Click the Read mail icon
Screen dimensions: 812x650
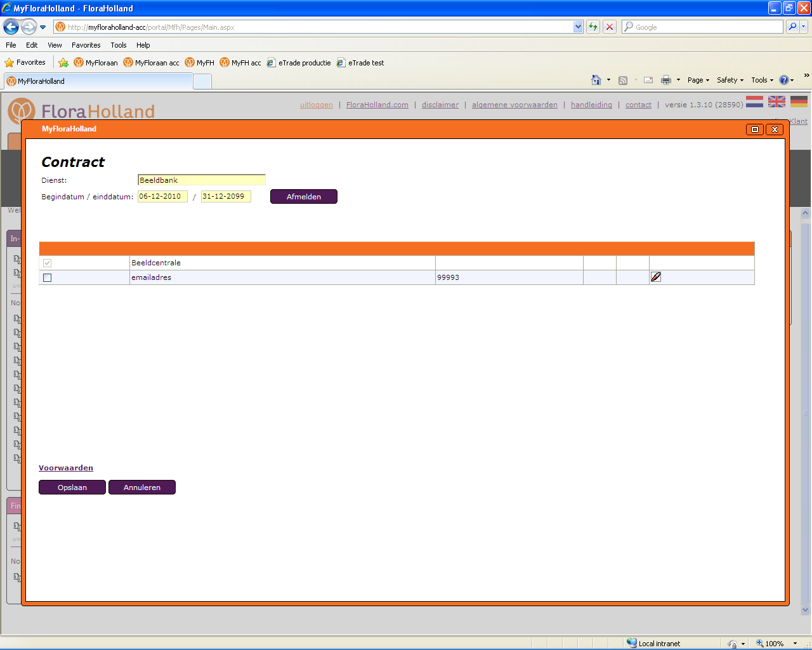[x=648, y=80]
